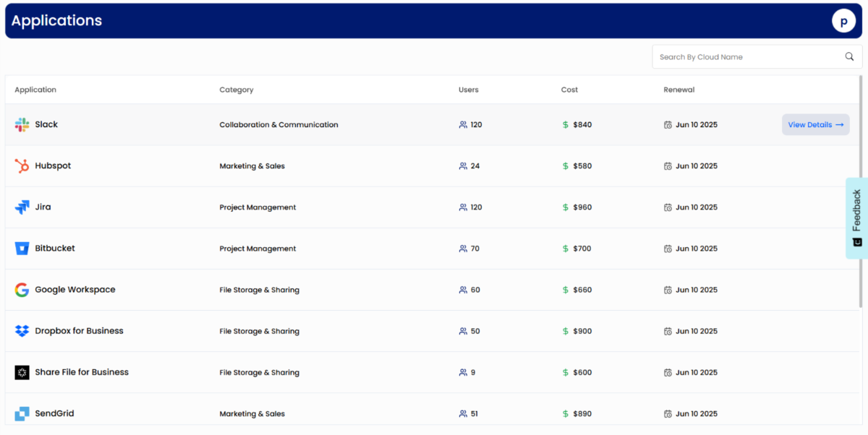Image resolution: width=868 pixels, height=435 pixels.
Task: Click the Category column header
Action: click(237, 90)
